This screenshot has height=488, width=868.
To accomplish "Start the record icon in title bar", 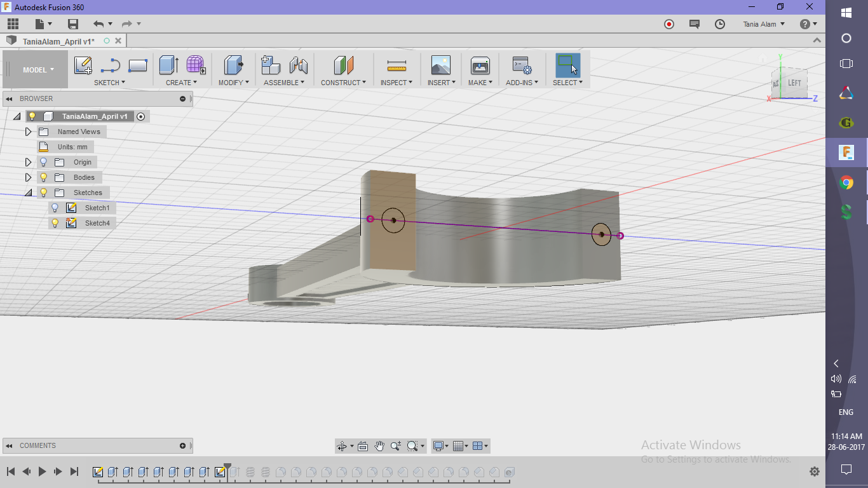I will (669, 24).
